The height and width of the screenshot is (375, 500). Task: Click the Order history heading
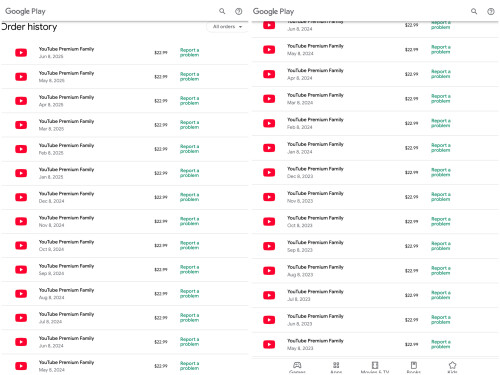pyautogui.click(x=29, y=27)
